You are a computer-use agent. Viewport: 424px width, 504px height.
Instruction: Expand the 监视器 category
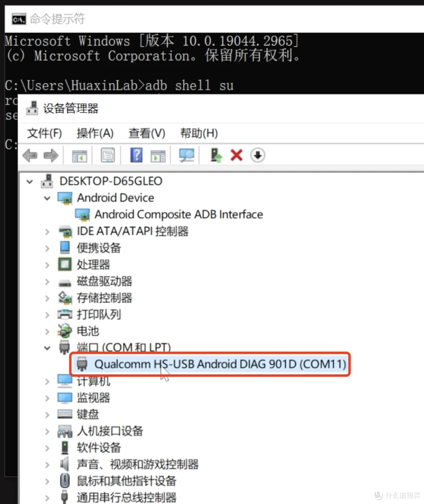click(47, 398)
